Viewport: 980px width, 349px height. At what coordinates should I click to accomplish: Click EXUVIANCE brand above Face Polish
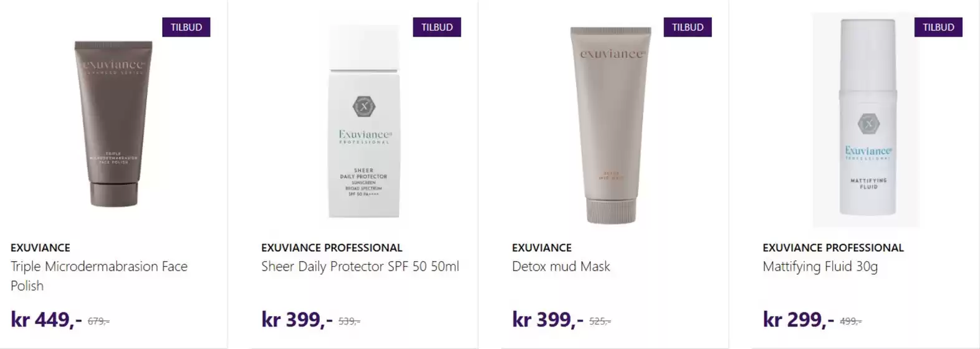[x=41, y=247]
